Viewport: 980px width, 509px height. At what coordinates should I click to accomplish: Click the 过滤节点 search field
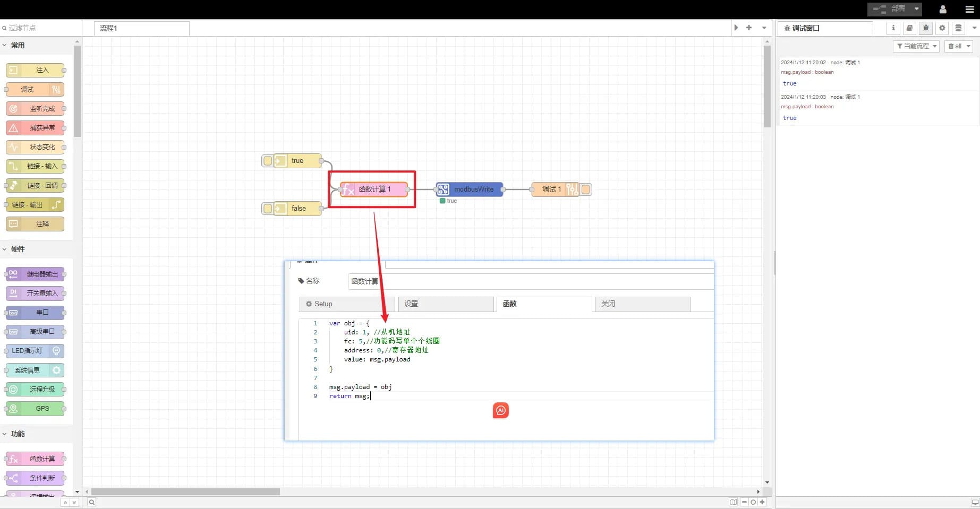pos(41,28)
